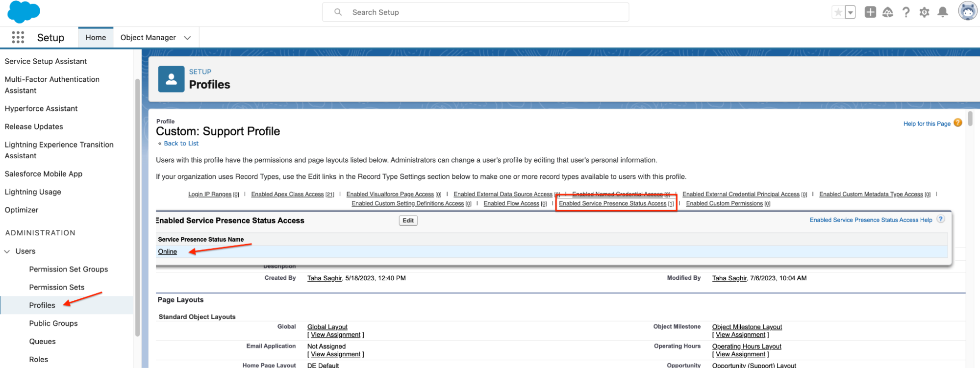The image size is (980, 368).
Task: Click the Trailhead guidance icon
Action: point(888,12)
